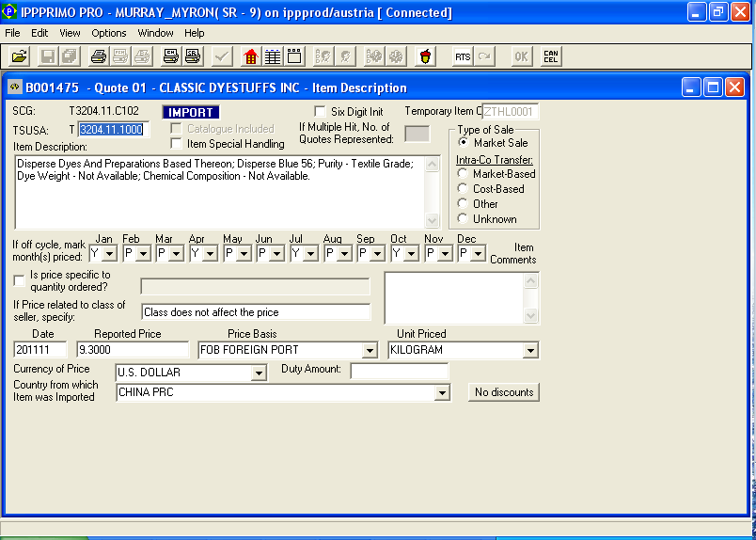Click the CANCEL toolbar icon
This screenshot has height=540, width=756.
[551, 56]
